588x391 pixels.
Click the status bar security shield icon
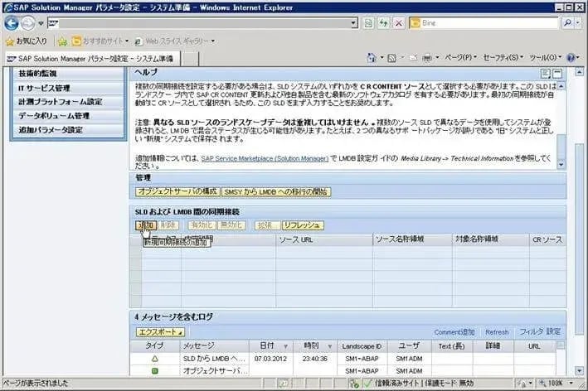[x=353, y=384]
